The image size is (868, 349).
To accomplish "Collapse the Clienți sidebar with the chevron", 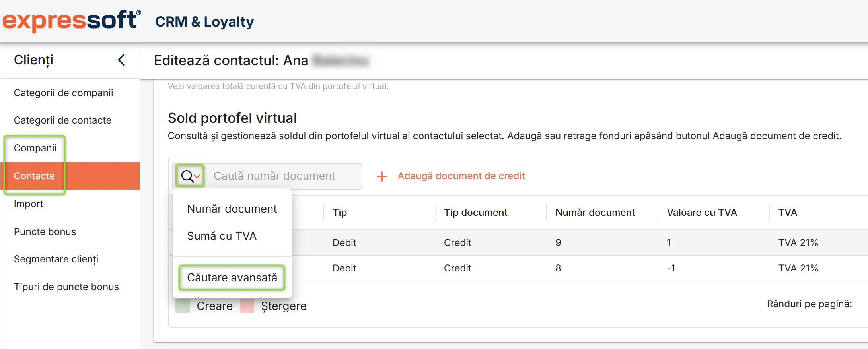I will point(122,60).
